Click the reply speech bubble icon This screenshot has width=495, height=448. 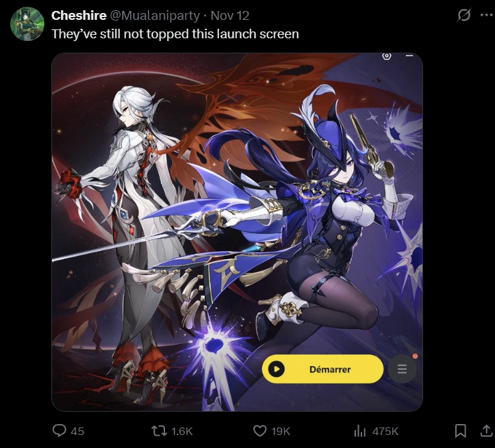click(60, 431)
